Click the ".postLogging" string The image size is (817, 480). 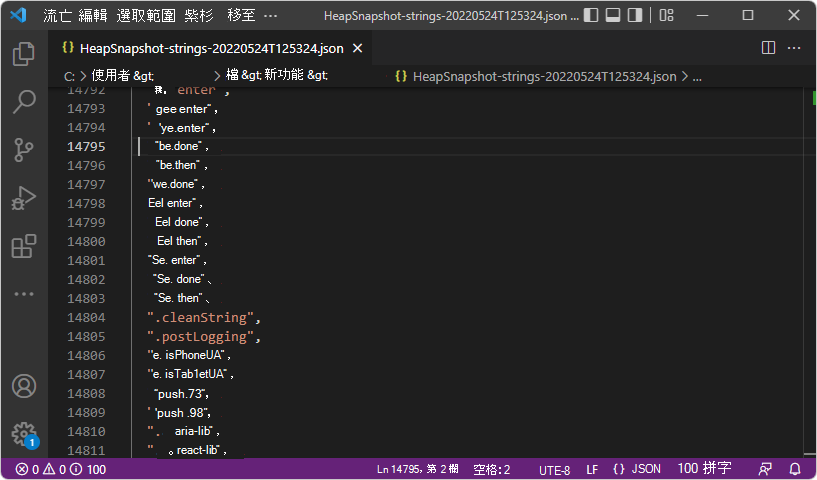201,337
